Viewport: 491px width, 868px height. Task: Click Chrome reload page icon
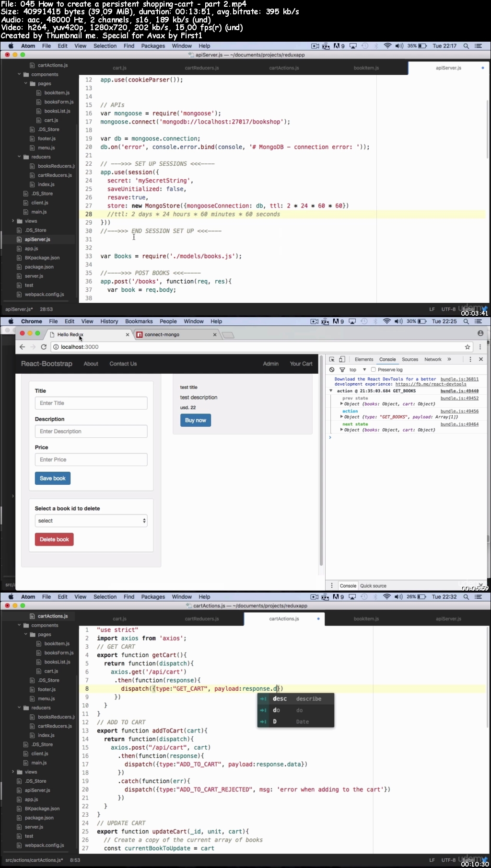click(44, 347)
